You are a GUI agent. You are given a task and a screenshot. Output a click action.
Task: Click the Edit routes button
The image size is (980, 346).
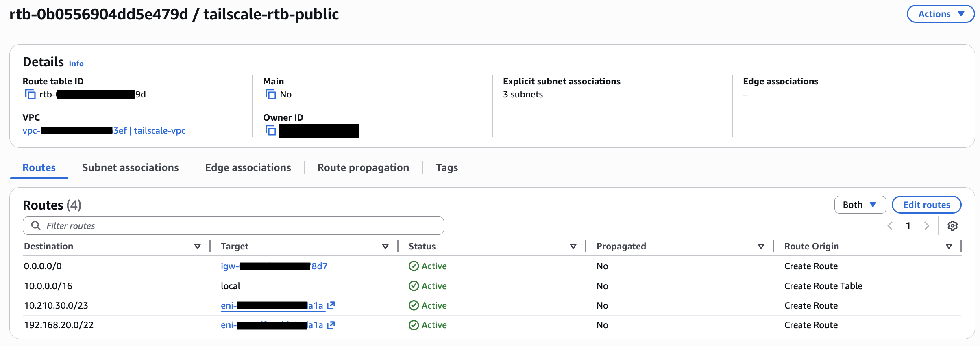[926, 205]
